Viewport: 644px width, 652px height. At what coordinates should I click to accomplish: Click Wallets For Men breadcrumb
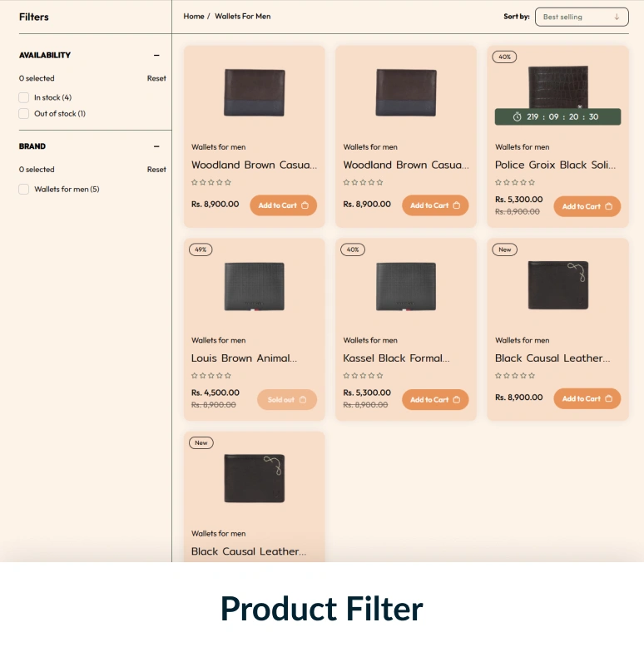tap(243, 17)
